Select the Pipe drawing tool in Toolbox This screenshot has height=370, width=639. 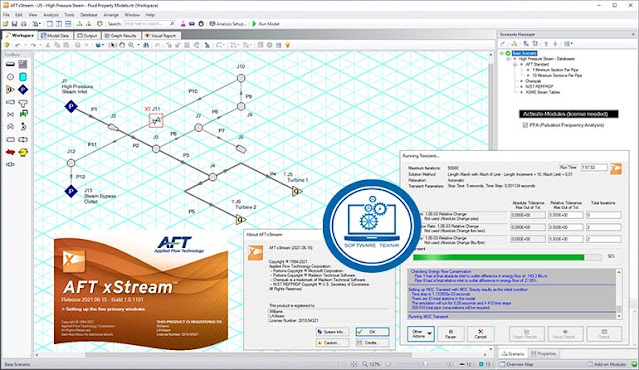pos(10,64)
